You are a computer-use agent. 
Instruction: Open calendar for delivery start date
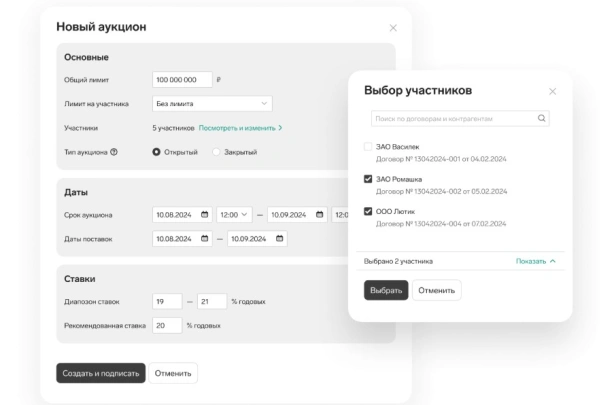tap(204, 238)
